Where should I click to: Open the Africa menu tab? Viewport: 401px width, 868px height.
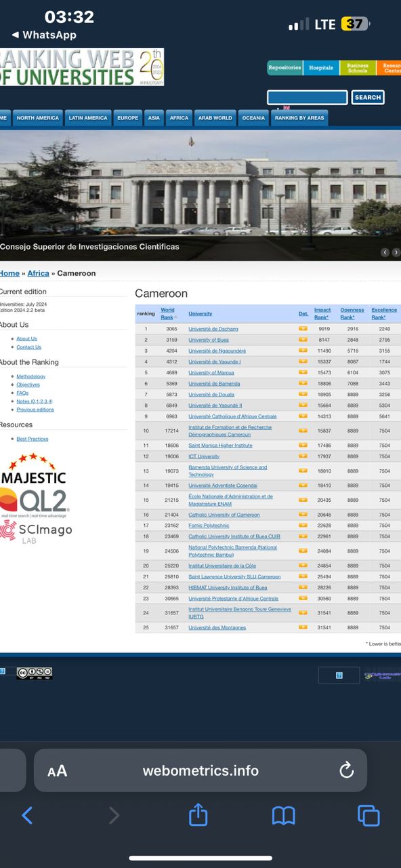179,118
